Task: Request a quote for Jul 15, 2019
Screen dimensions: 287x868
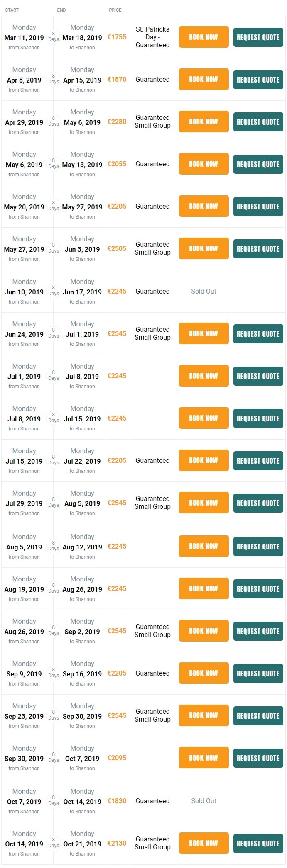Action: [258, 461]
